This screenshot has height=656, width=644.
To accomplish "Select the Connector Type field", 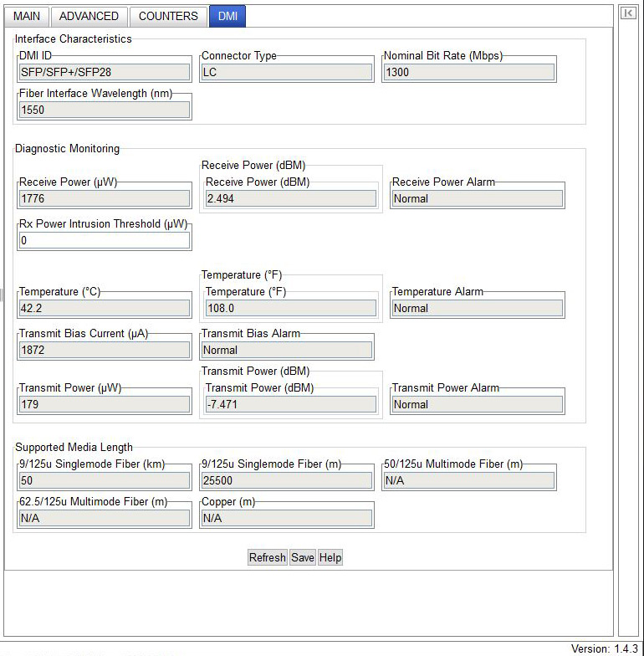I will point(287,72).
